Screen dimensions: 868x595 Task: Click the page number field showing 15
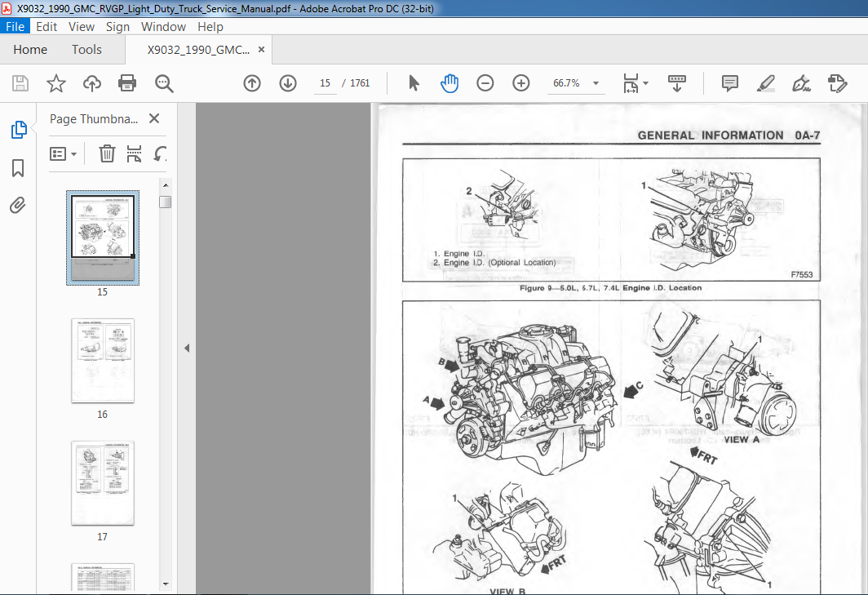pos(325,83)
